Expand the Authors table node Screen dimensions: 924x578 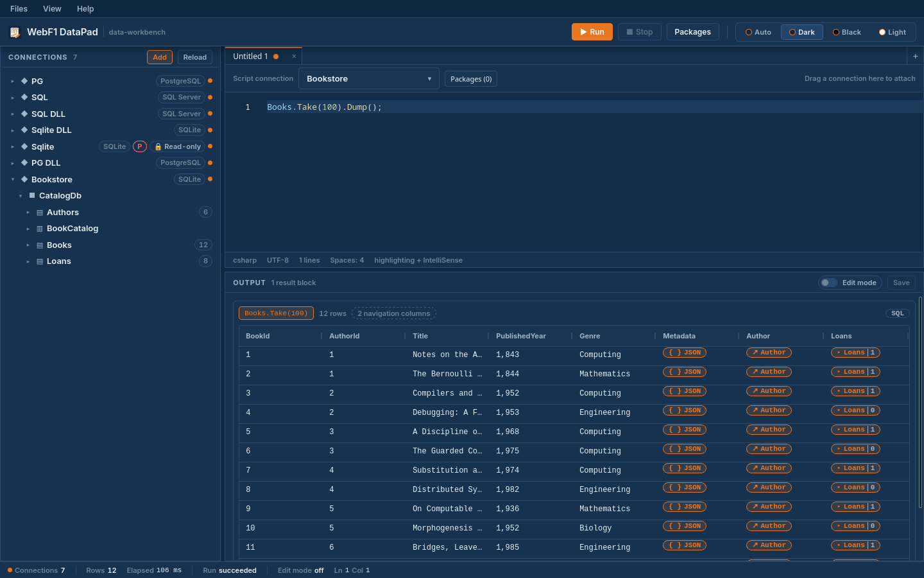coord(28,213)
